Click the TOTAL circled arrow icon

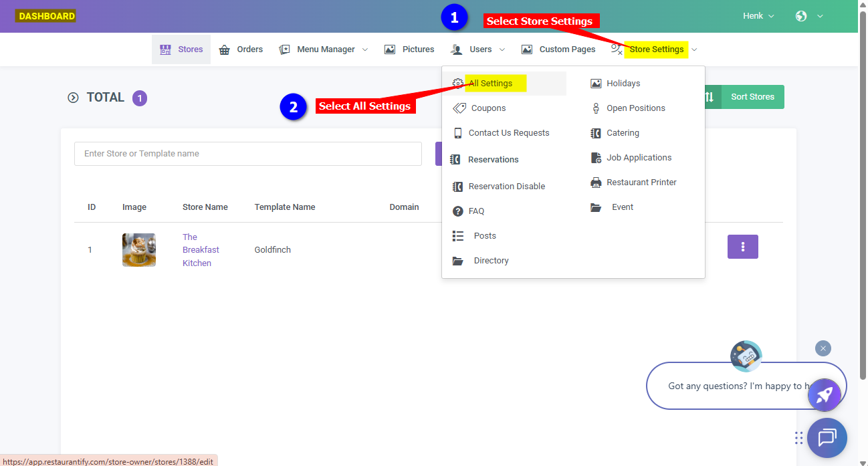point(73,98)
